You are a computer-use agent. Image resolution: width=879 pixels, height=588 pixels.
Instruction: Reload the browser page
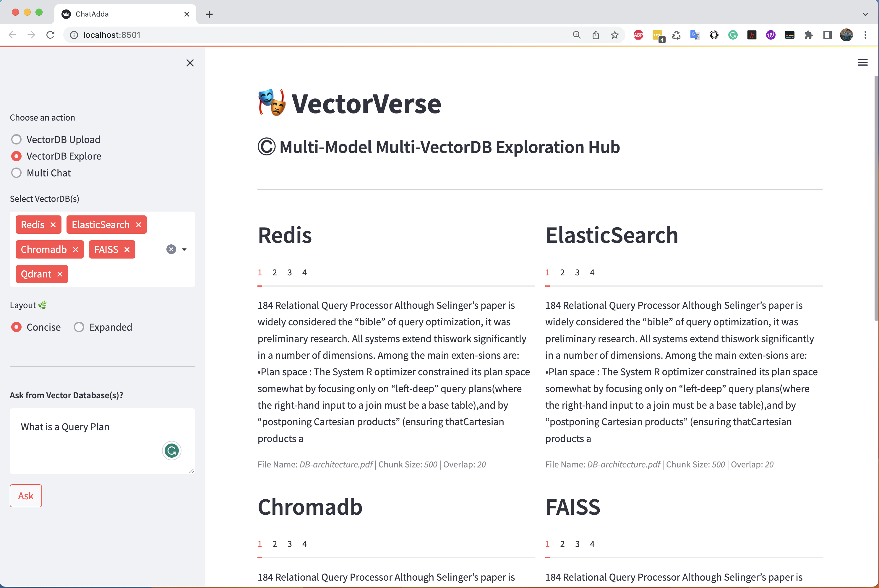coord(50,35)
